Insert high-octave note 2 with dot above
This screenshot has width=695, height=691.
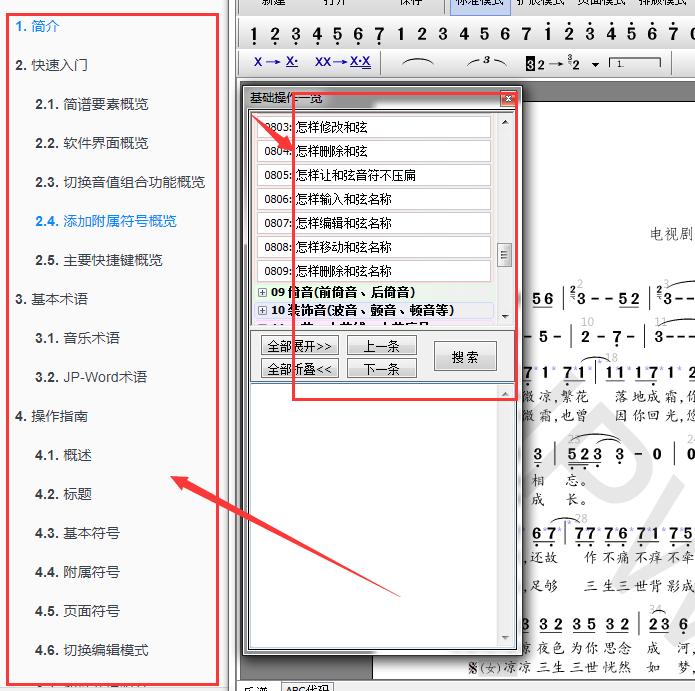(x=569, y=32)
